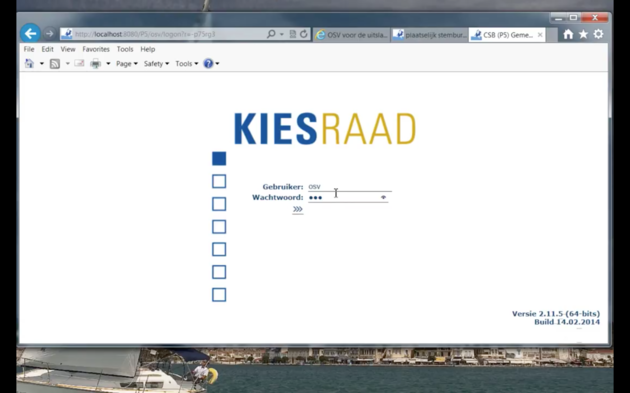The width and height of the screenshot is (630, 393).
Task: Open the Favorites menu
Action: 96,49
